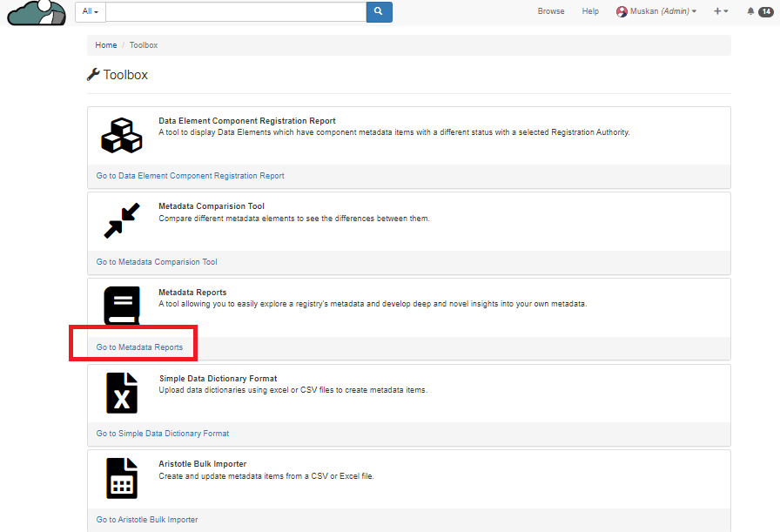
Task: Click the magnifier search button
Action: tap(379, 11)
